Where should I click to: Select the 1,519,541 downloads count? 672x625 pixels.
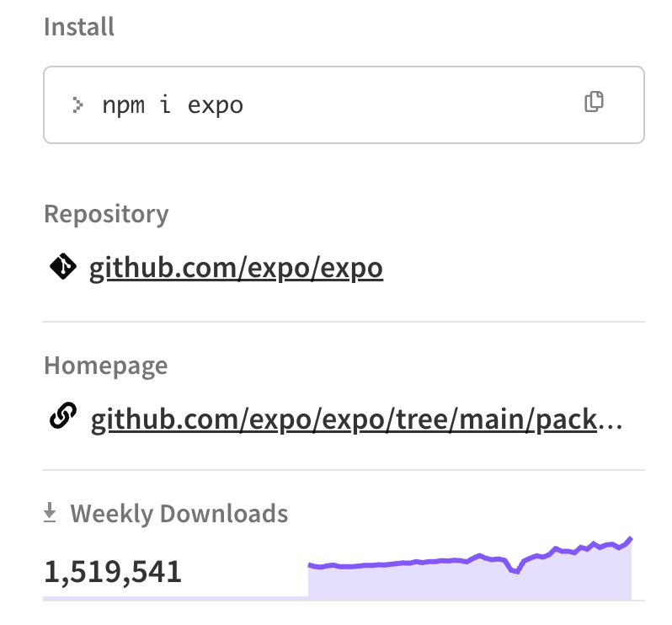point(113,572)
